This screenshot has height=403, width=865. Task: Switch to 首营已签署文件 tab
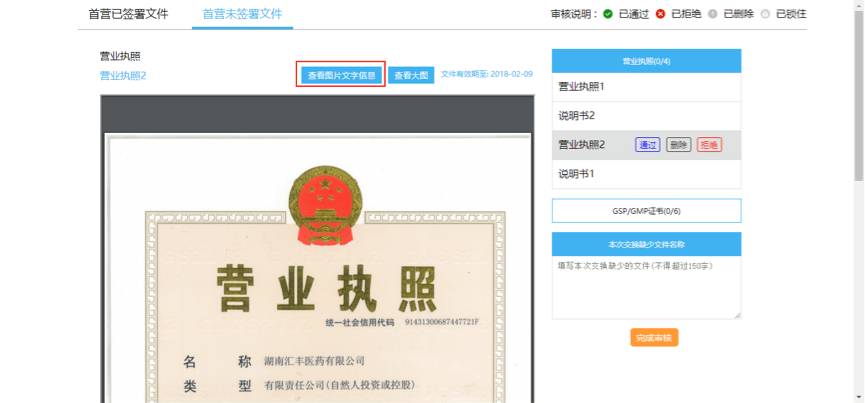[128, 14]
